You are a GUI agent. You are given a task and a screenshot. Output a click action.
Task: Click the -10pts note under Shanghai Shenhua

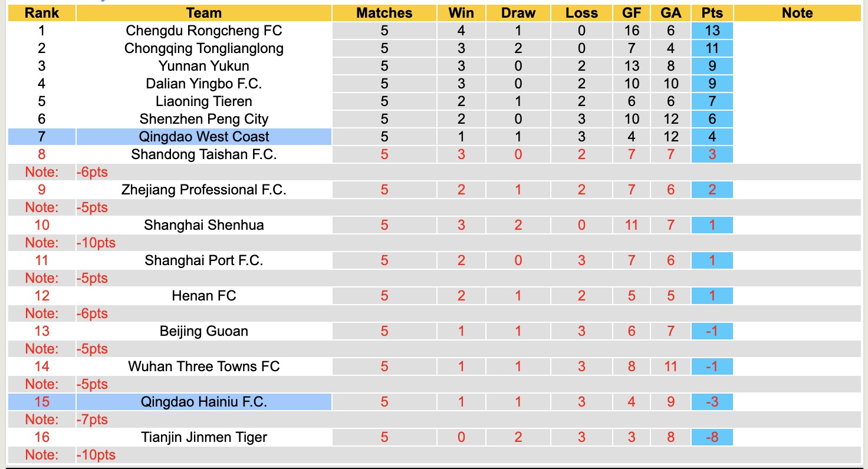point(96,243)
